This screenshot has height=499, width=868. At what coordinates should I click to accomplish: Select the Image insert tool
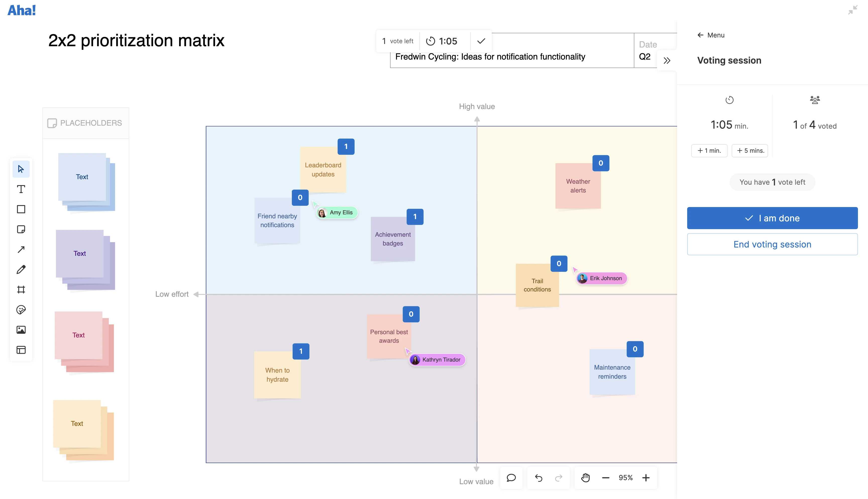tap(21, 330)
